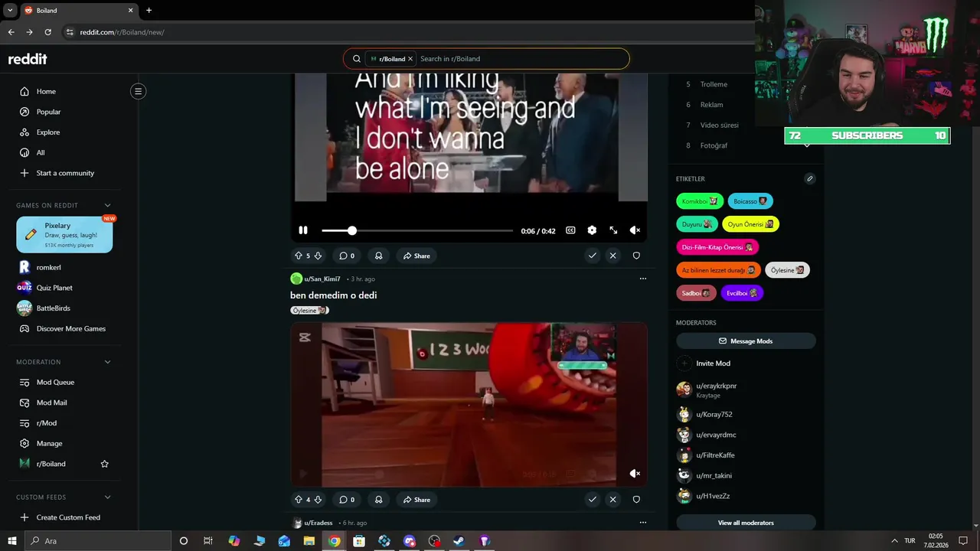Open the Pixelary game card
980x551 pixels.
(x=64, y=235)
